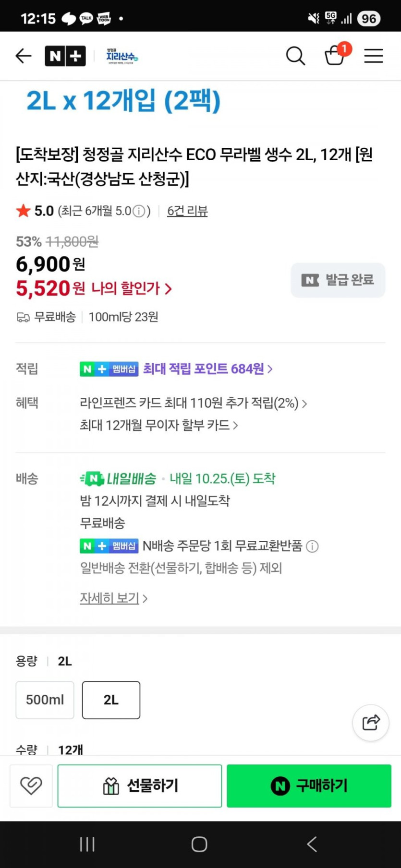Select the 500ml volume option
Viewport: 401px width, 868px height.
click(45, 700)
